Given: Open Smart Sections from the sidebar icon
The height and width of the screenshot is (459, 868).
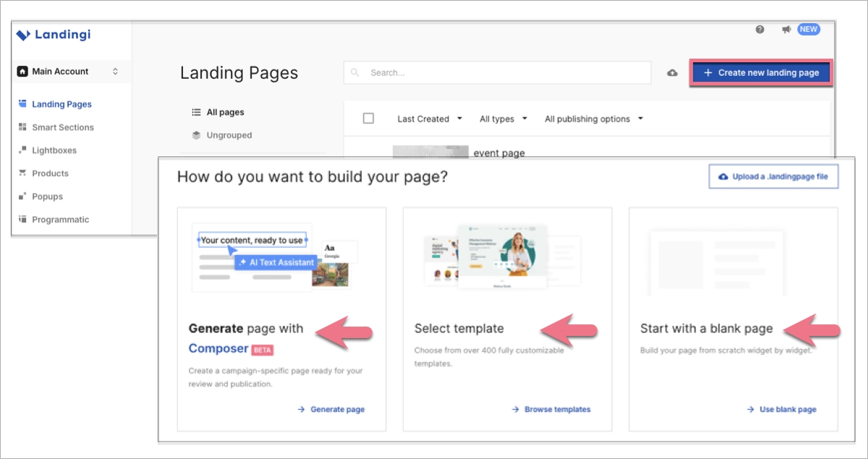Looking at the screenshot, I should point(22,127).
